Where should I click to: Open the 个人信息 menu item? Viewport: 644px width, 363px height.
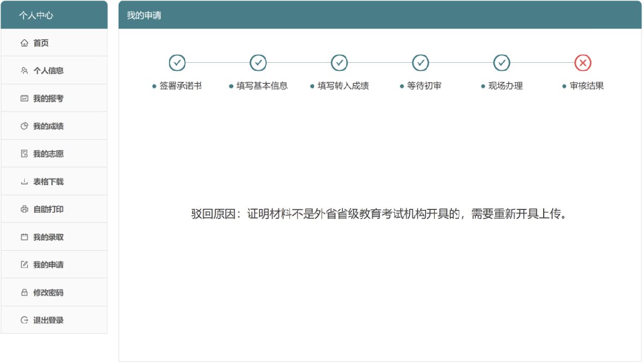(54, 70)
